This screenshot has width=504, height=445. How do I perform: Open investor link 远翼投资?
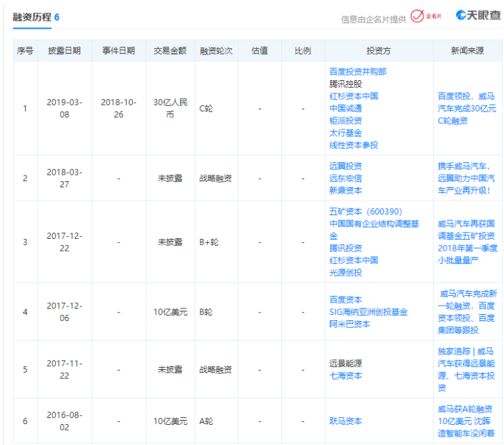tap(345, 166)
